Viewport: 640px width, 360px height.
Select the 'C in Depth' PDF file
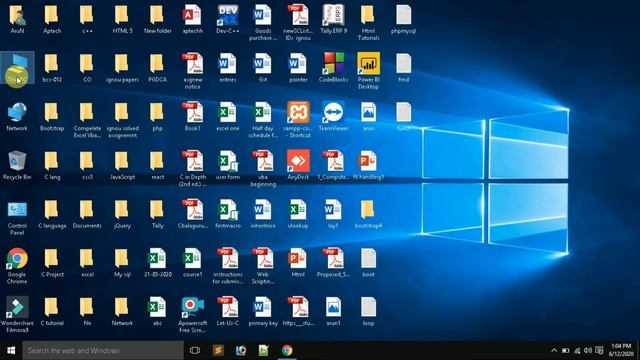pyautogui.click(x=193, y=168)
